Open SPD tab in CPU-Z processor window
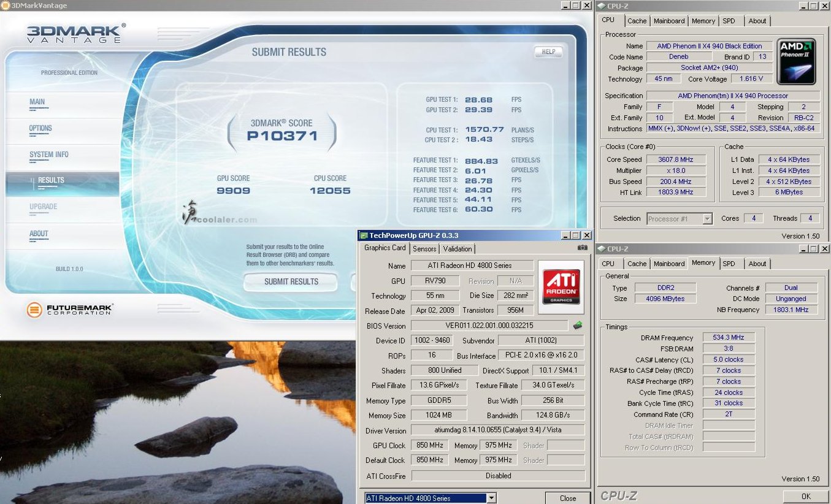 [x=729, y=21]
